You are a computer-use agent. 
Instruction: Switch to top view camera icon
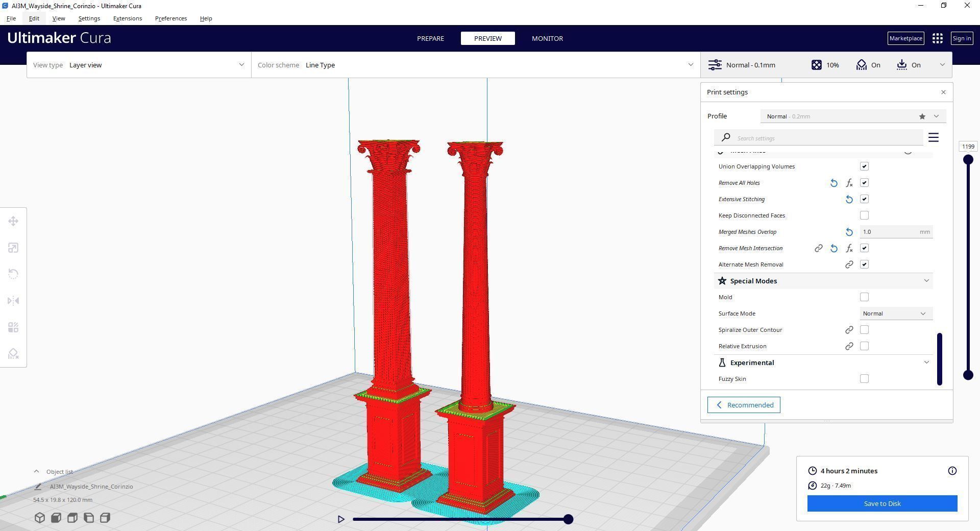(x=72, y=518)
